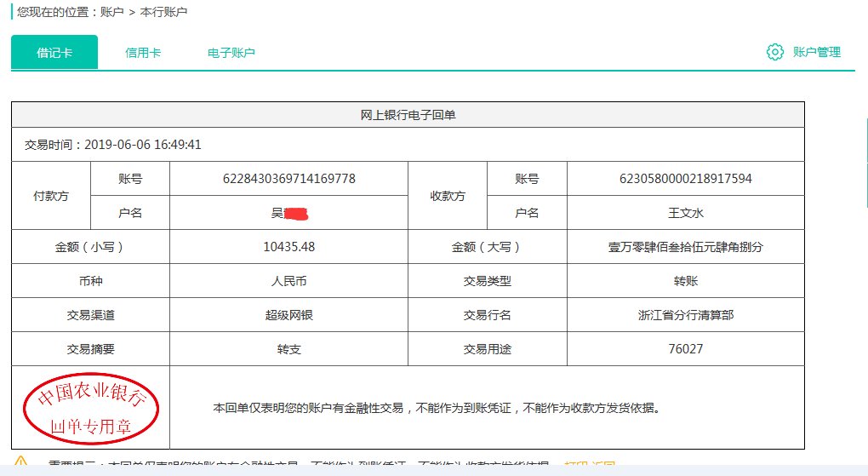
Task: Click the 账号 label in the 付款方 section
Action: click(130, 179)
